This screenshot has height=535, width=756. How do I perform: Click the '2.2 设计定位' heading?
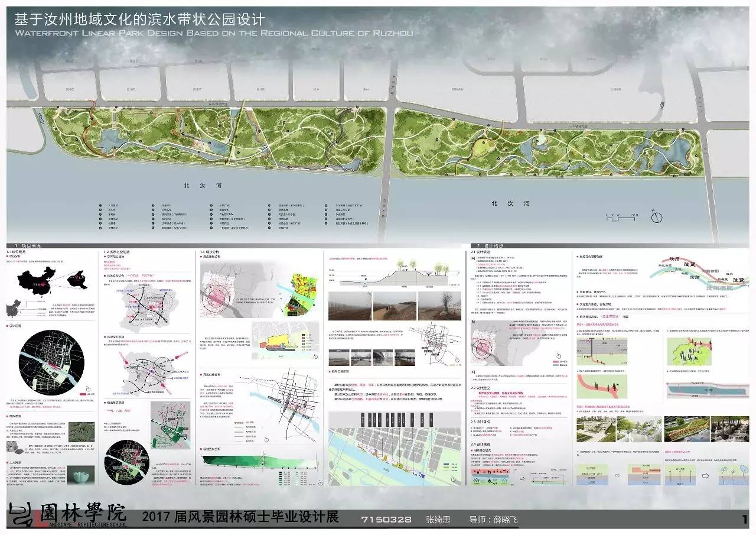point(480,388)
